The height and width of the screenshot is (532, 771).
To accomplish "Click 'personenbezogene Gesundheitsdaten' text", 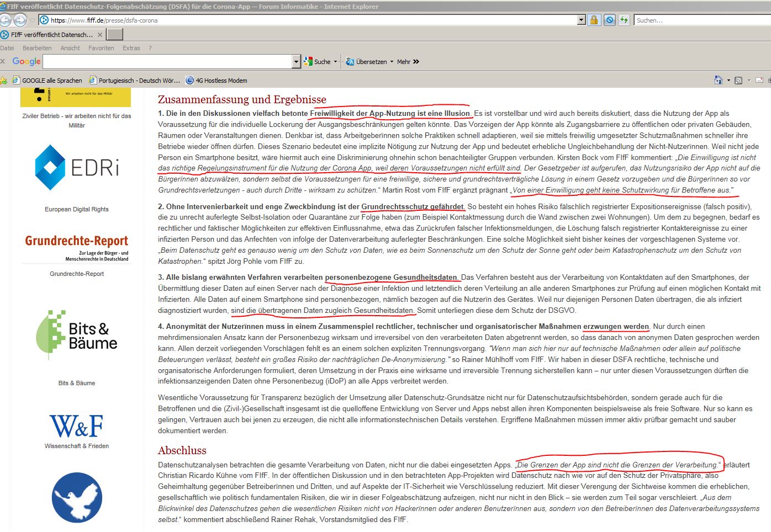I will coord(391,277).
